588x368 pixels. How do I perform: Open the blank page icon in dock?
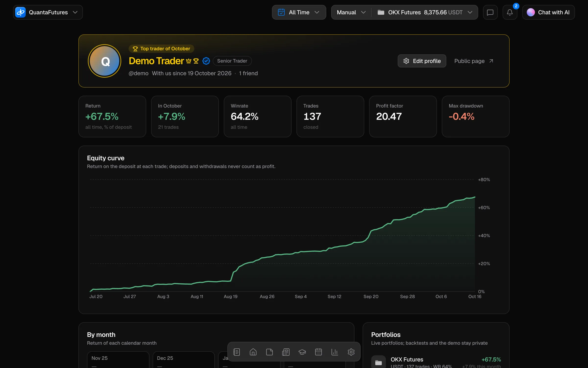pos(269,352)
